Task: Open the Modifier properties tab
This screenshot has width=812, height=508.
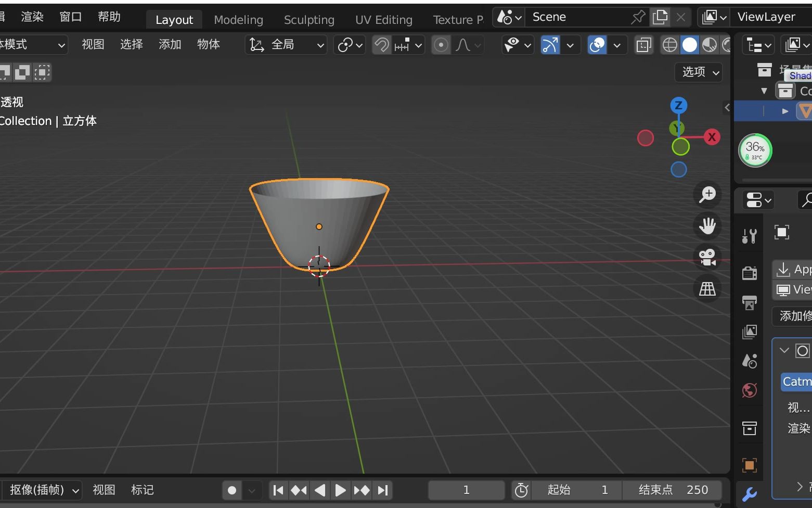Action: tap(749, 493)
